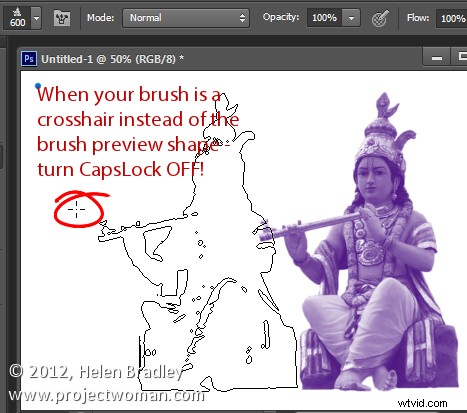Open the Mode dropdown set to Normal
Screen dimensions: 467x413
(x=186, y=18)
